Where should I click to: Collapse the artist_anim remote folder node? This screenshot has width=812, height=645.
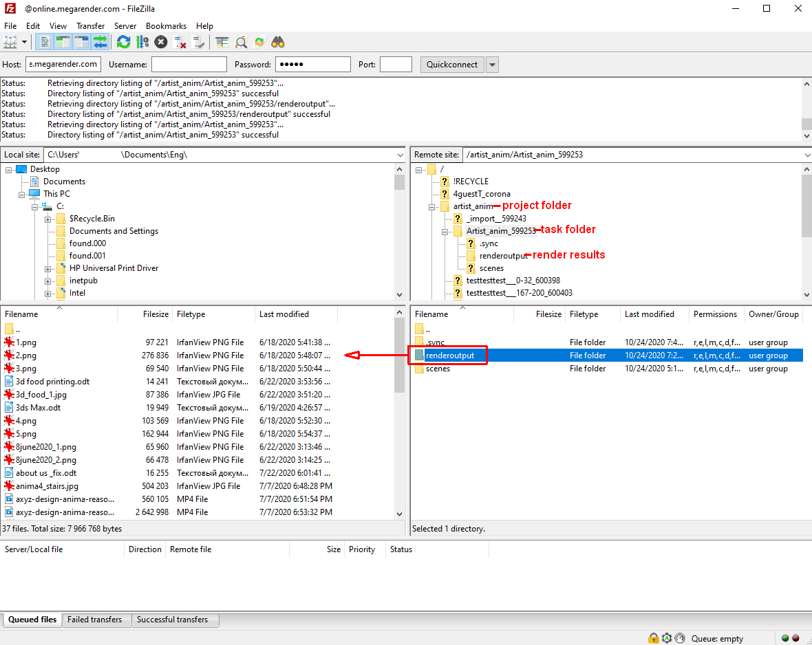pyautogui.click(x=431, y=207)
